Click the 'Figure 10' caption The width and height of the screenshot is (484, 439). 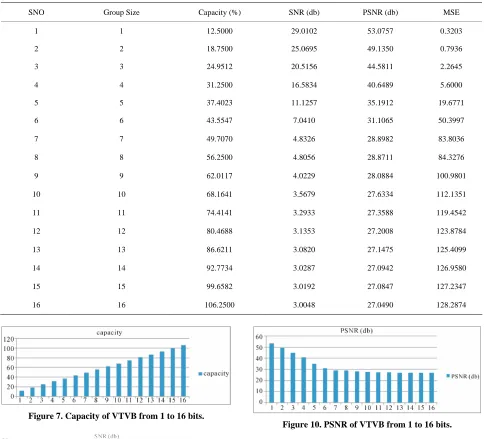click(367, 424)
